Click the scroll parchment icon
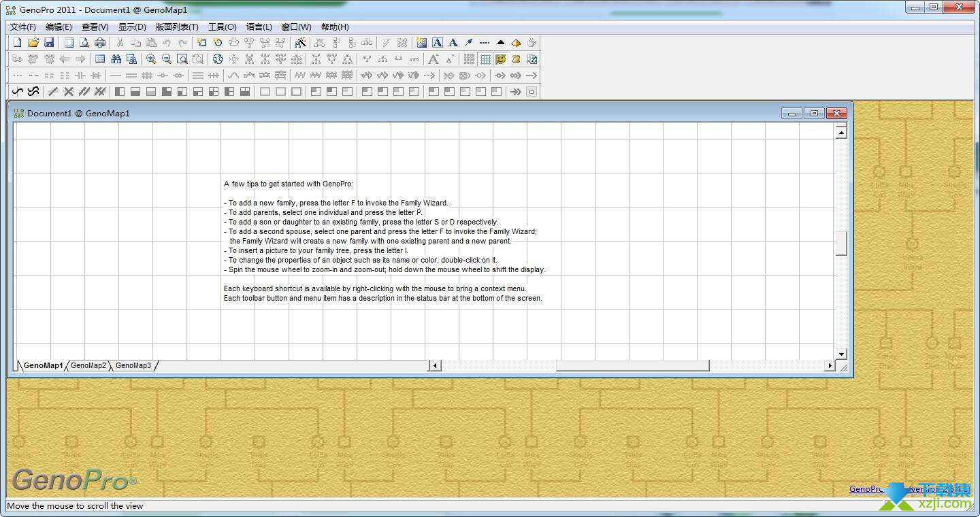The height and width of the screenshot is (517, 980). 517,59
